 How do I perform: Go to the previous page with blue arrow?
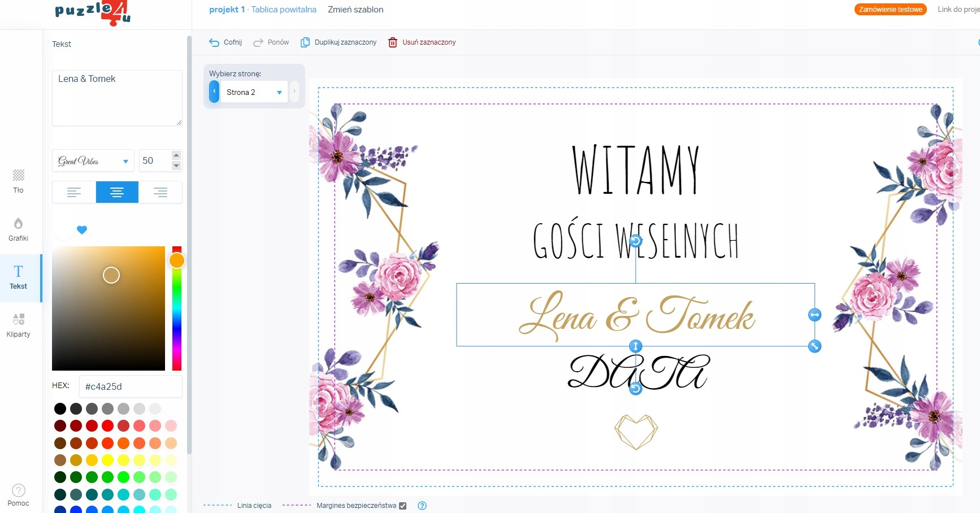[x=214, y=92]
